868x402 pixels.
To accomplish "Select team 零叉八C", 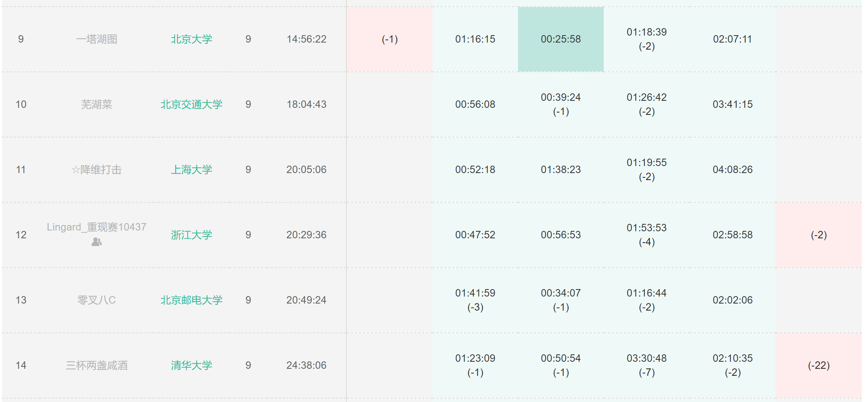I will [97, 300].
